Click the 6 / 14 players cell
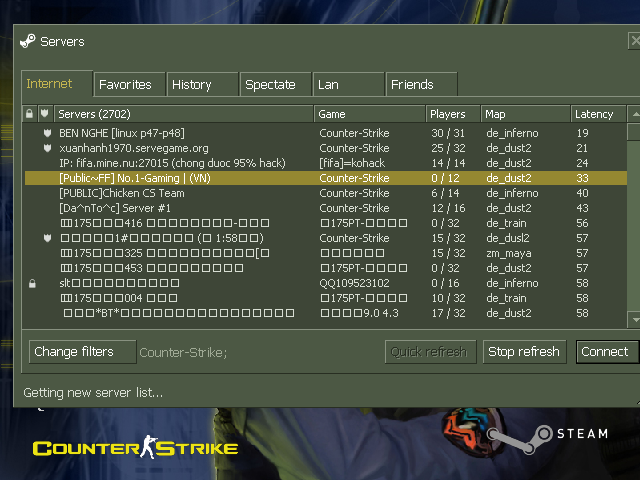 (x=445, y=193)
